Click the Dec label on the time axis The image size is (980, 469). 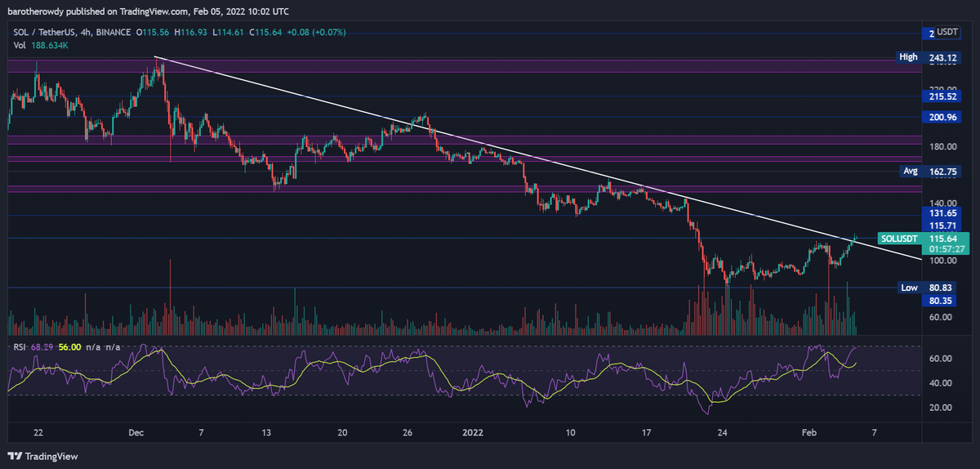[137, 432]
